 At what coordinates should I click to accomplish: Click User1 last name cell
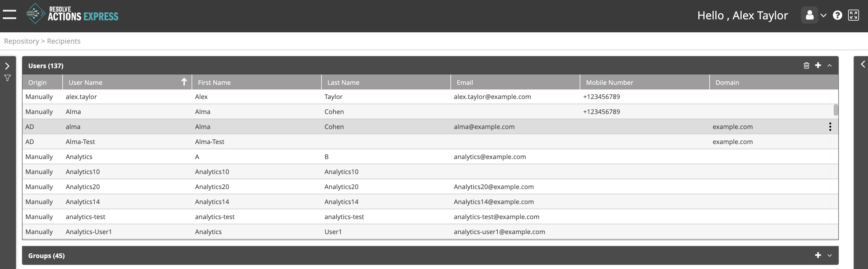click(333, 231)
